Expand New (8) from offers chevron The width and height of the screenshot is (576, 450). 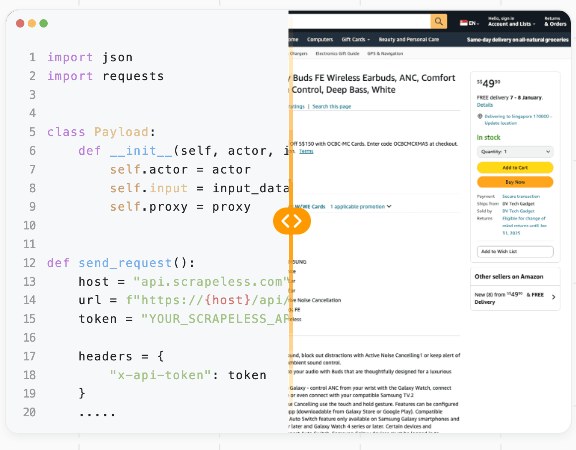(554, 297)
